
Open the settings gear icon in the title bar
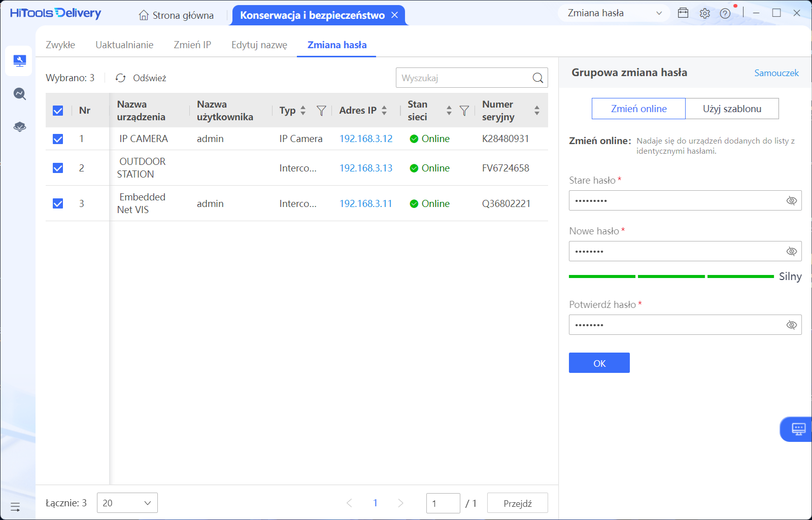[704, 14]
